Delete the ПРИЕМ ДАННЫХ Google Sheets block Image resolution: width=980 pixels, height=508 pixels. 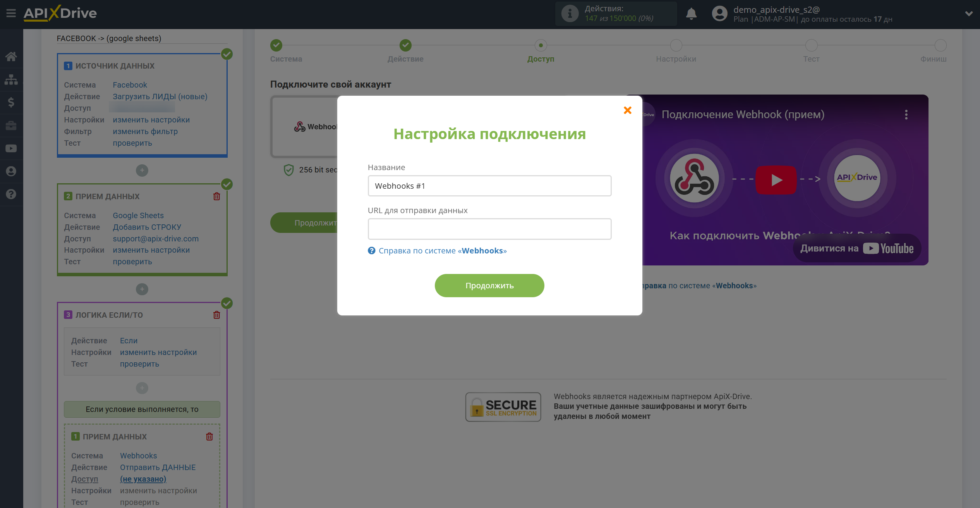point(216,196)
